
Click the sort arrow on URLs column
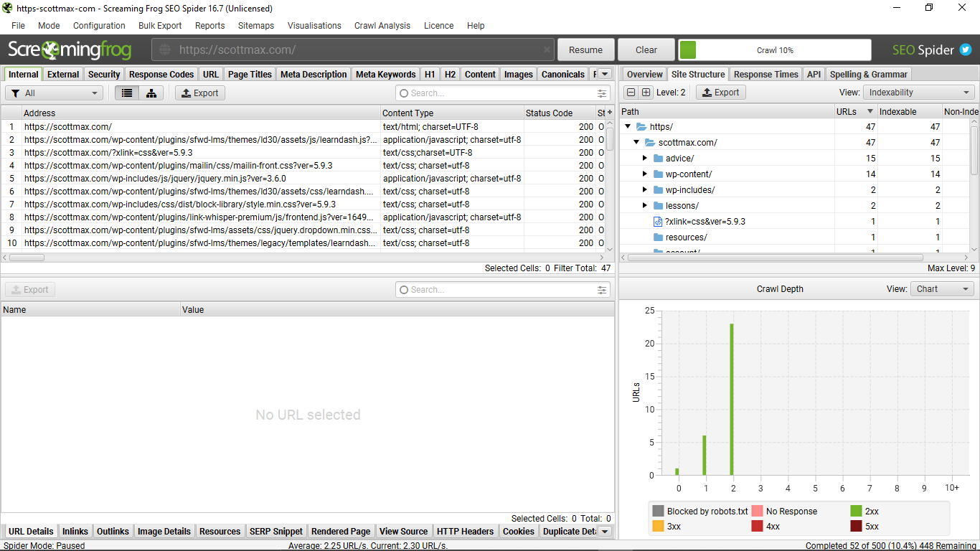coord(870,111)
